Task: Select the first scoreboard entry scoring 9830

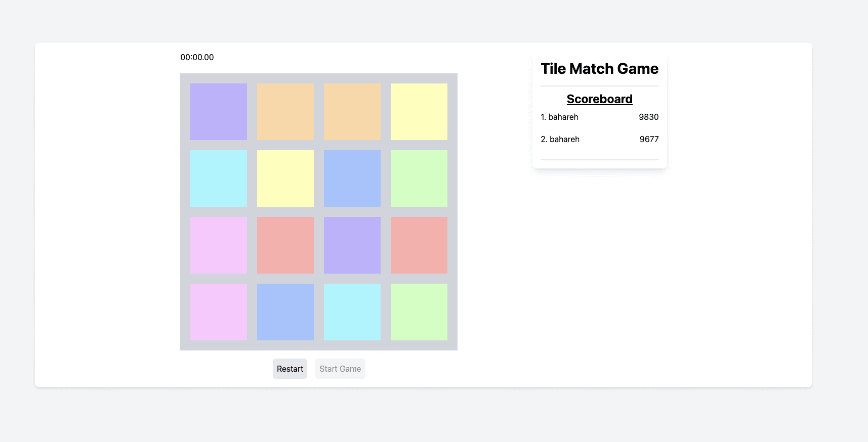Action: coord(599,117)
